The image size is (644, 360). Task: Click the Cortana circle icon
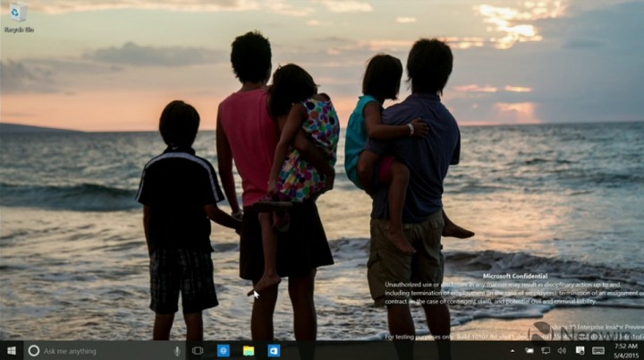click(x=34, y=350)
